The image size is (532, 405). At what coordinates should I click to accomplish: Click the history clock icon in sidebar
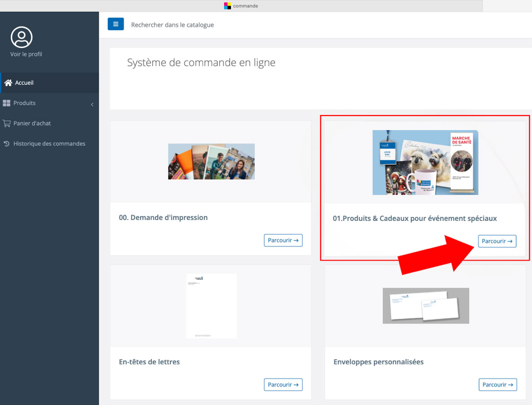[x=6, y=144]
